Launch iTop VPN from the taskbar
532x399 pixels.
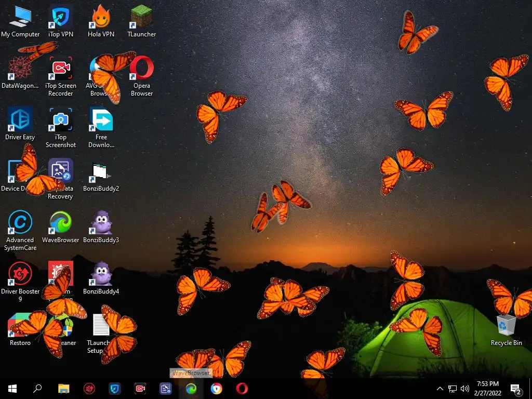[115, 389]
